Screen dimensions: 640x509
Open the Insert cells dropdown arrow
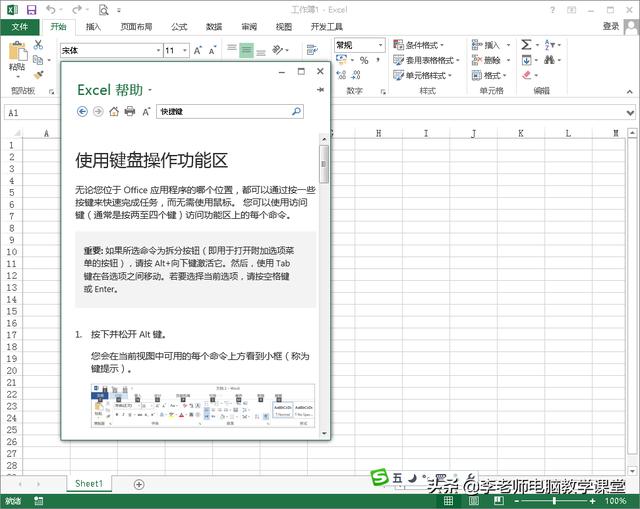[509, 44]
